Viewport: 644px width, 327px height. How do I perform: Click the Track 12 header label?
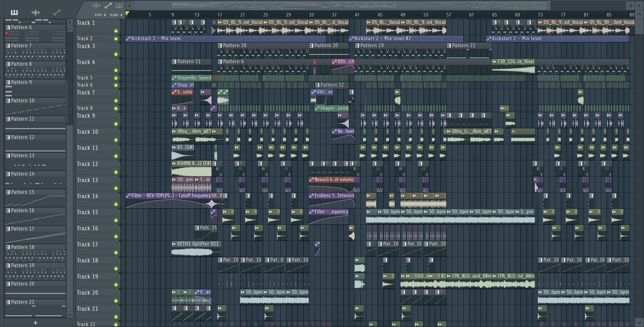click(87, 164)
